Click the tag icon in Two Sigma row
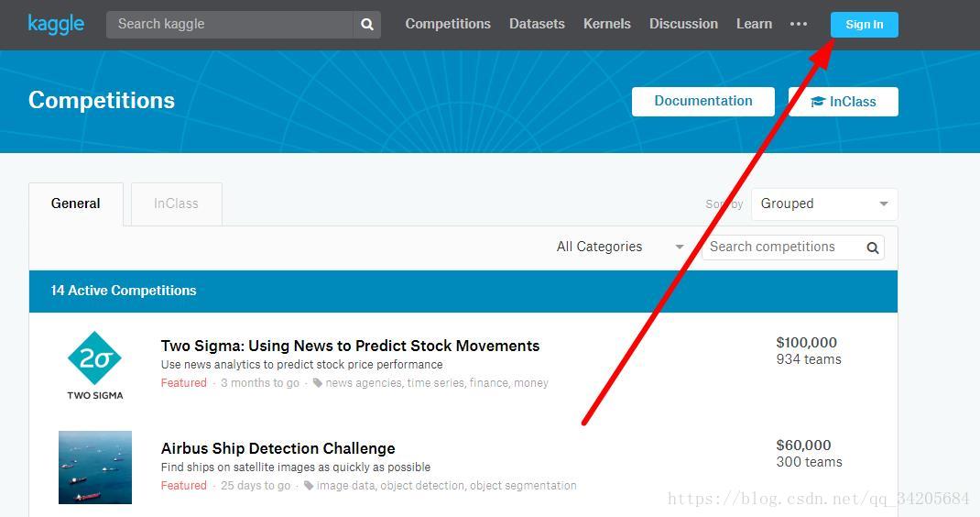This screenshot has width=980, height=517. point(318,383)
